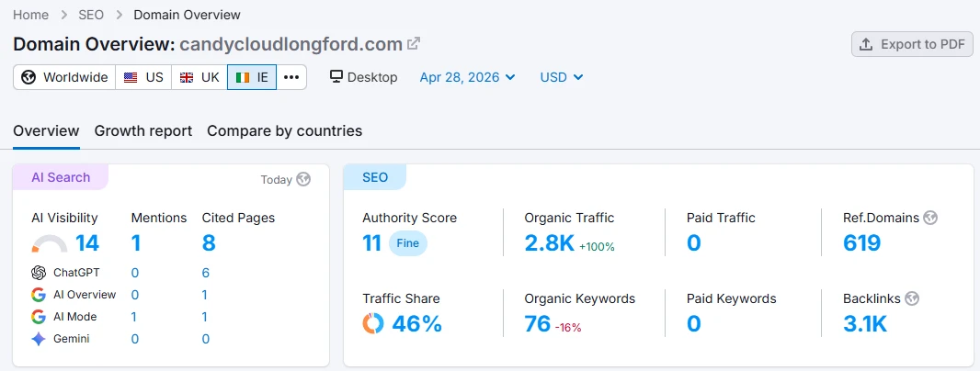Open the Authority Score value 11
This screenshot has height=371, width=980.
(x=372, y=243)
